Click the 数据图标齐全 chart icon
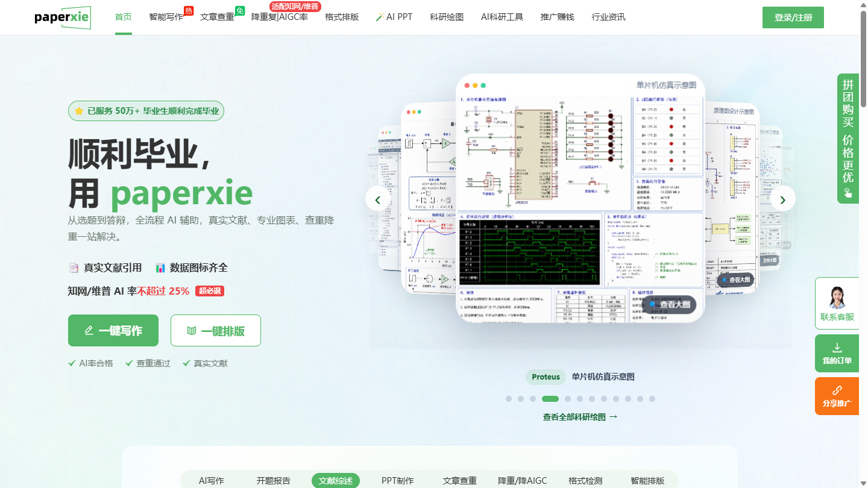Image resolution: width=868 pixels, height=488 pixels. [160, 267]
